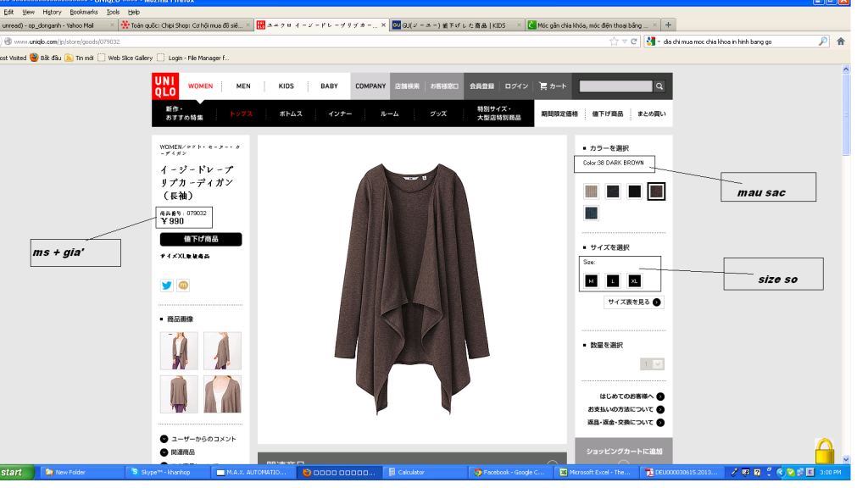868x488 pixels.
Task: Open the quantity dropdown
Action: pyautogui.click(x=652, y=363)
